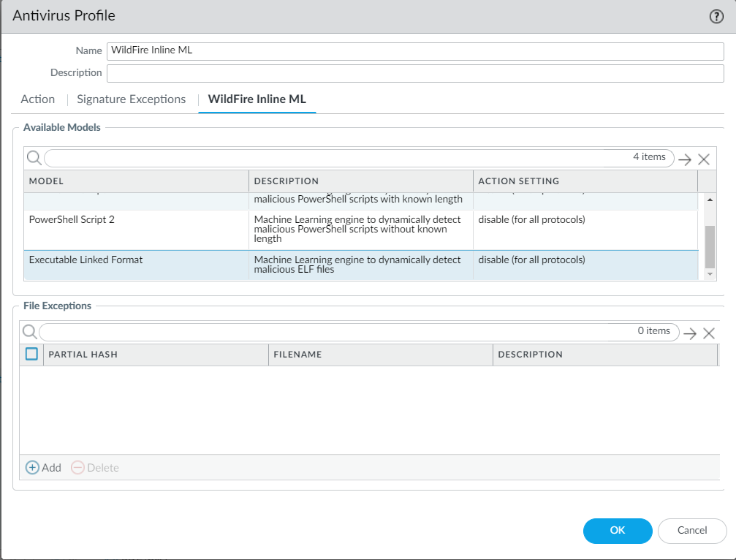The image size is (736, 560).
Task: Open the Signature Exceptions tab
Action: click(132, 99)
